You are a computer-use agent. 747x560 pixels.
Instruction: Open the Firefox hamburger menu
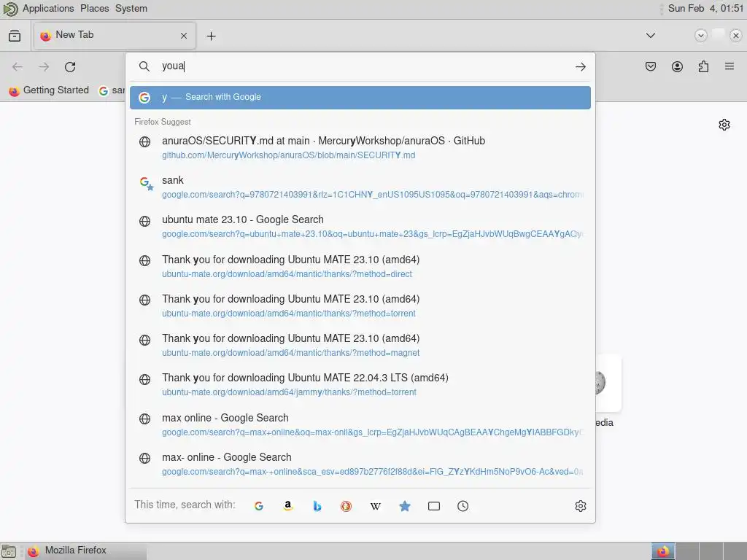point(729,66)
